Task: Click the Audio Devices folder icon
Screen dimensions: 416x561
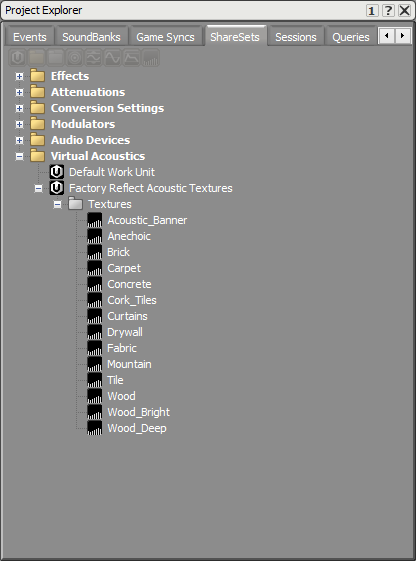Action: pyautogui.click(x=38, y=140)
